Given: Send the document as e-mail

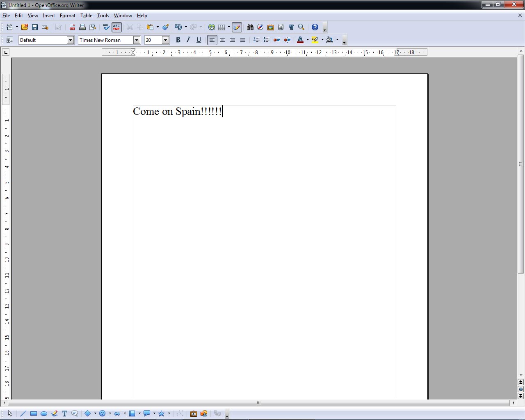Looking at the screenshot, I should point(45,27).
